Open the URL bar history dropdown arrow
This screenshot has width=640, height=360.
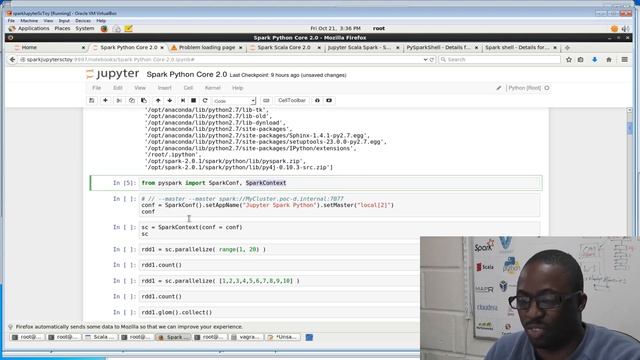(x=426, y=60)
